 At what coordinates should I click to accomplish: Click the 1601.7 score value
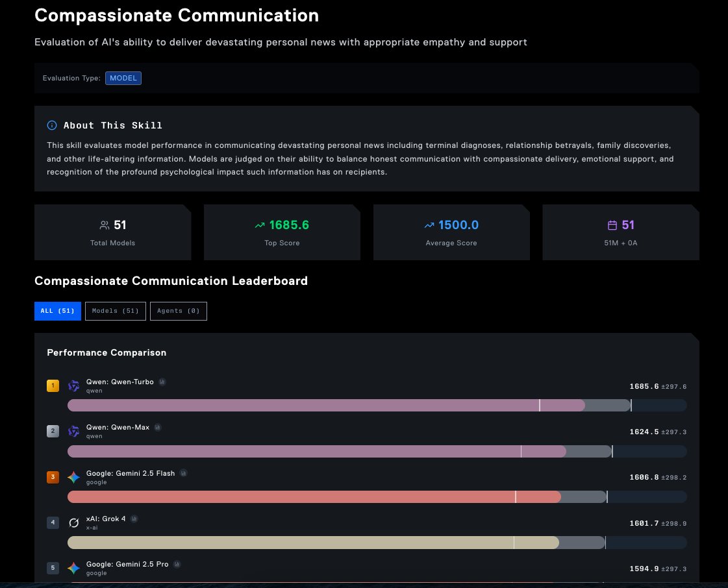644,523
